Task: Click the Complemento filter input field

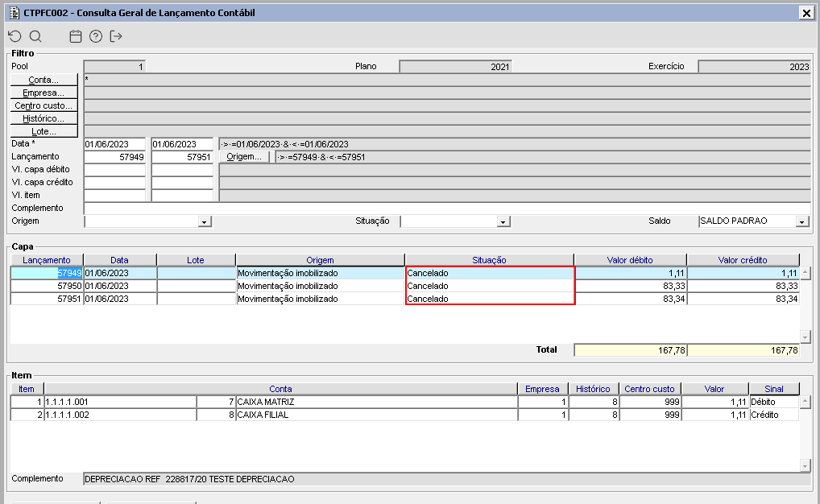Action: tap(447, 208)
